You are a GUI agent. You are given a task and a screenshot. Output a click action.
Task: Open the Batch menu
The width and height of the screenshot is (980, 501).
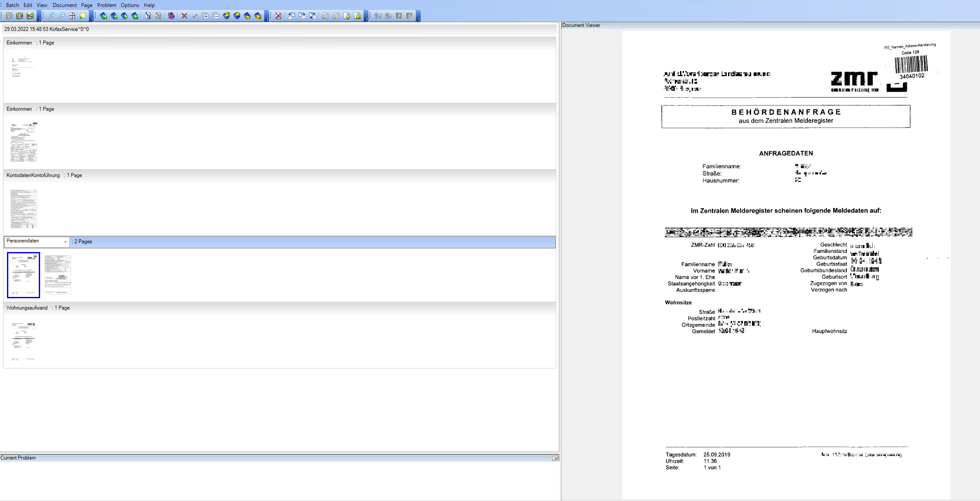(x=12, y=5)
